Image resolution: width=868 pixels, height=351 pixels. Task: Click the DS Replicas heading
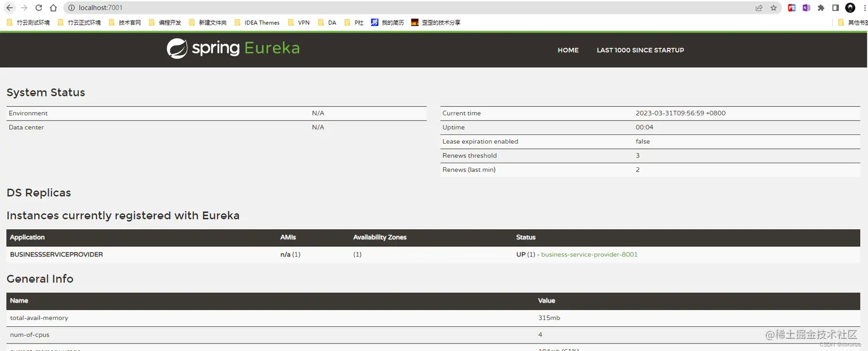pyautogui.click(x=38, y=193)
